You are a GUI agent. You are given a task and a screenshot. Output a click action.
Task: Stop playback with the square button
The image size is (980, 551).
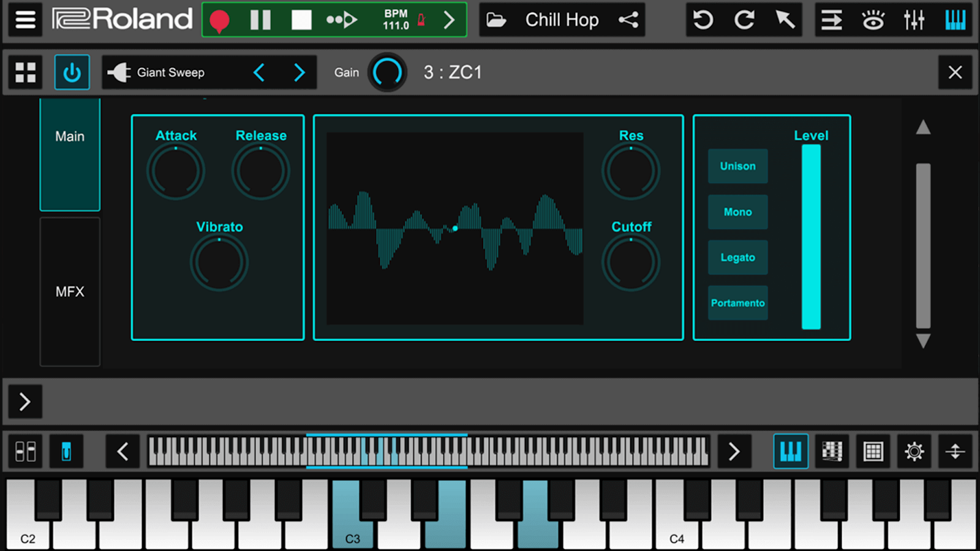pos(301,19)
